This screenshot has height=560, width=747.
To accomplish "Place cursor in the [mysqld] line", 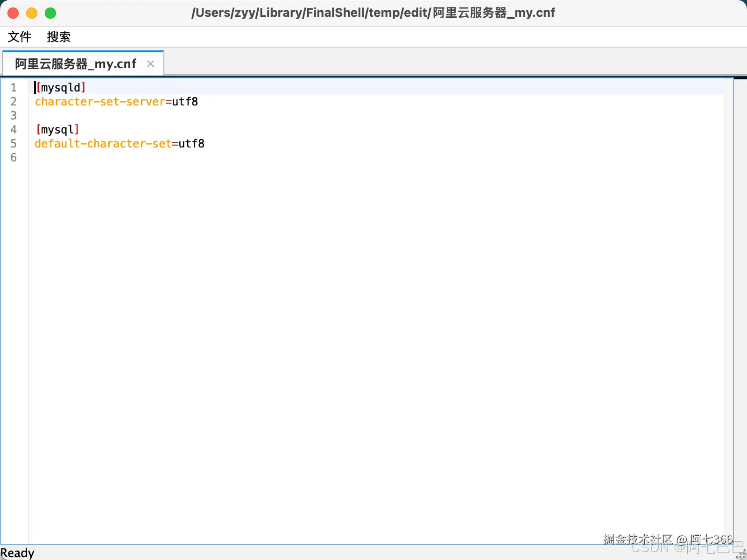I will (x=61, y=88).
